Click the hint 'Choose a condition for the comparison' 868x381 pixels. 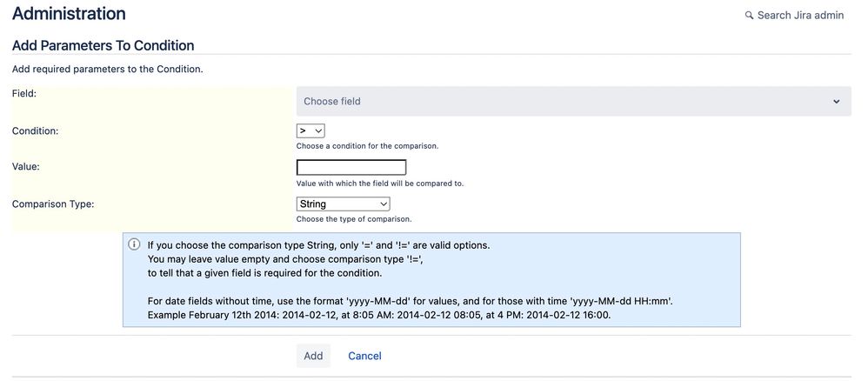368,146
